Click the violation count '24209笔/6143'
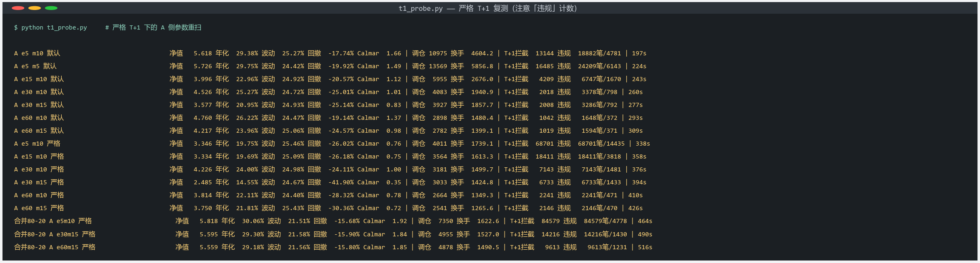The width and height of the screenshot is (980, 263). pos(600,66)
